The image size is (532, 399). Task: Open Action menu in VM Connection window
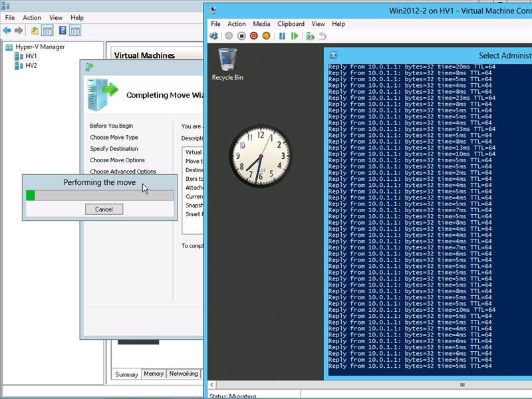pyautogui.click(x=237, y=24)
